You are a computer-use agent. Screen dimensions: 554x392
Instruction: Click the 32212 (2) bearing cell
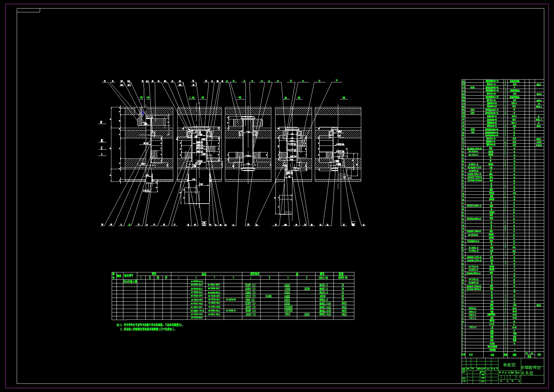[250, 296]
